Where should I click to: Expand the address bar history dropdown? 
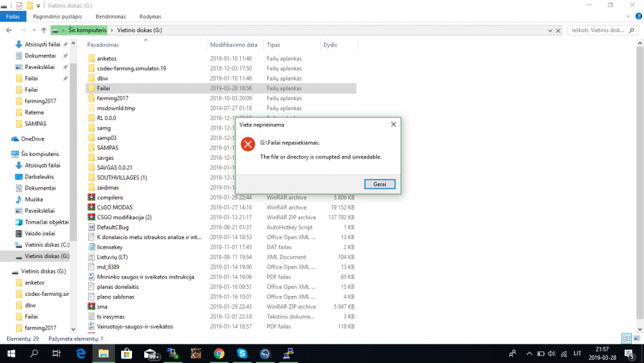click(x=550, y=30)
